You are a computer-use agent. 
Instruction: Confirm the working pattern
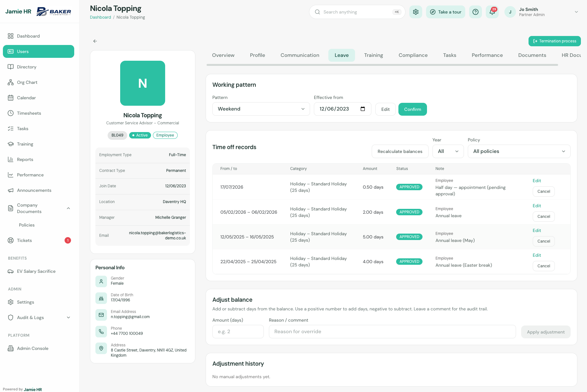pyautogui.click(x=413, y=109)
